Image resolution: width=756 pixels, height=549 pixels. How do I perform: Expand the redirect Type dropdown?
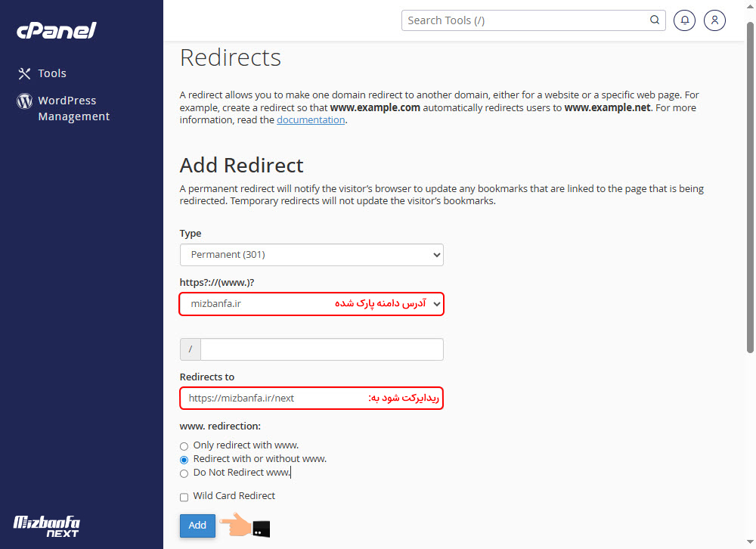[x=311, y=255]
